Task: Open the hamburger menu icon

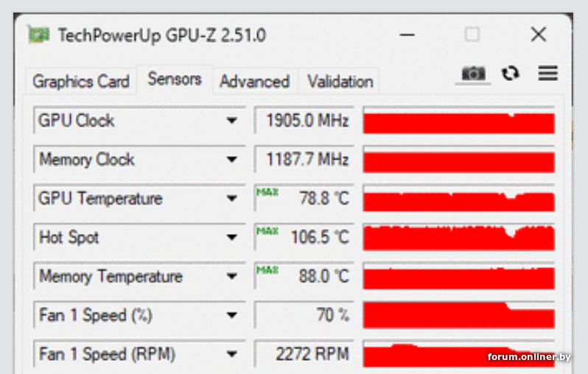Action: pyautogui.click(x=548, y=73)
